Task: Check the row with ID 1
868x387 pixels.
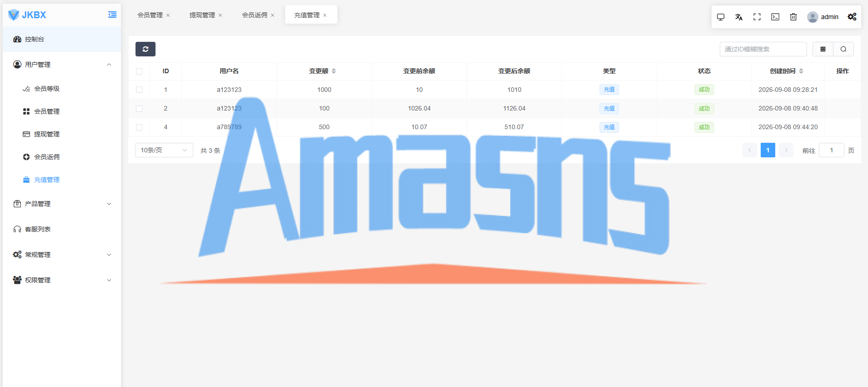Action: [x=139, y=90]
